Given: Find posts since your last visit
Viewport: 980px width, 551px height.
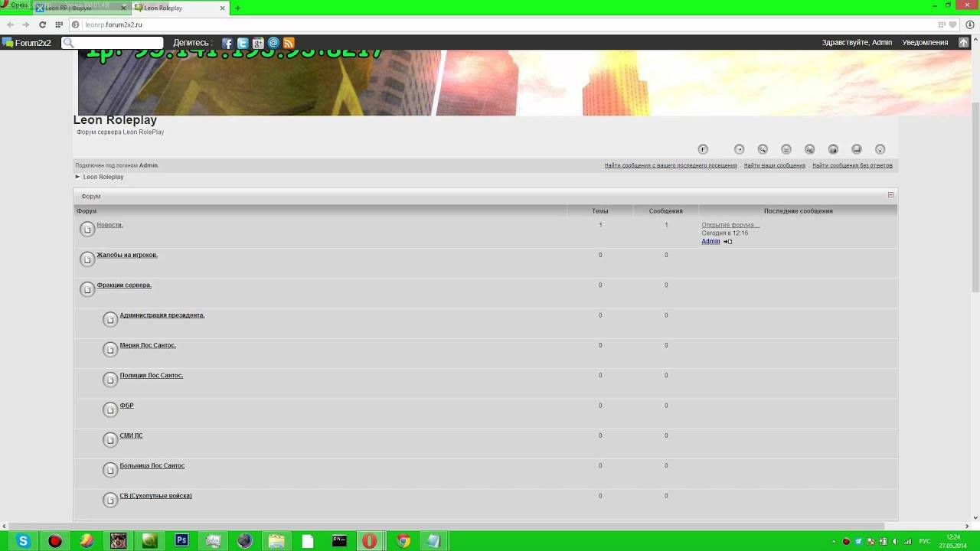Looking at the screenshot, I should pyautogui.click(x=671, y=165).
